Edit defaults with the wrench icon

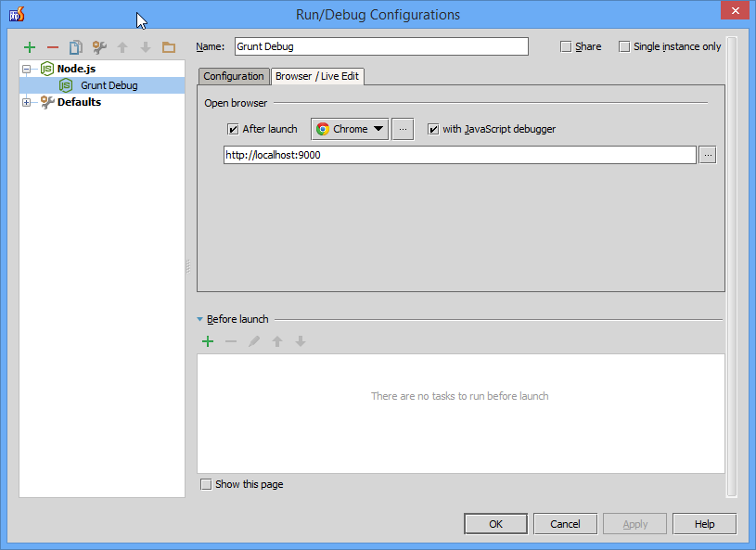point(99,47)
